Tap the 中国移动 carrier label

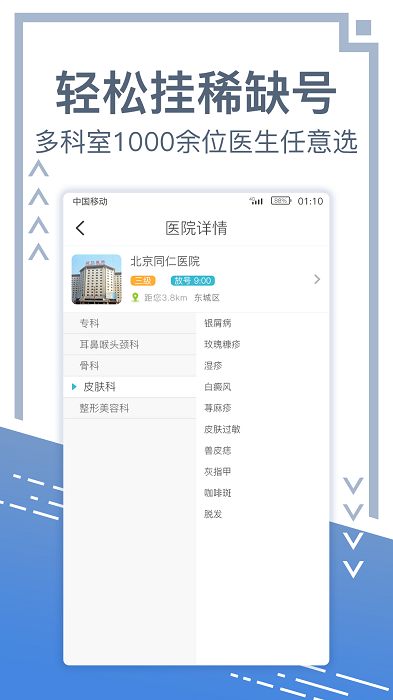[90, 201]
